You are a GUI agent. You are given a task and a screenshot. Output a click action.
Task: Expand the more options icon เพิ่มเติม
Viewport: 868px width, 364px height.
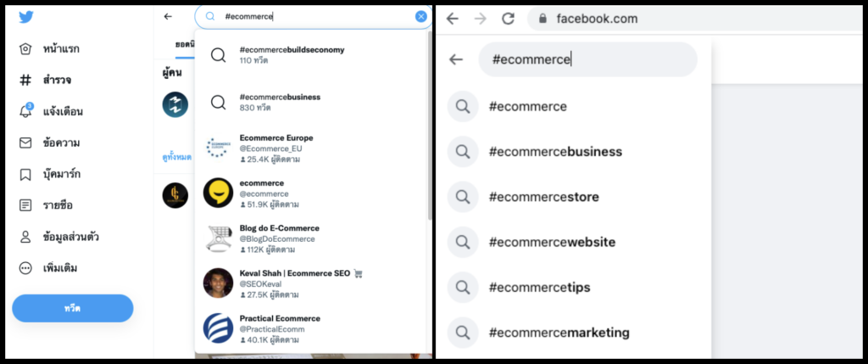[25, 268]
